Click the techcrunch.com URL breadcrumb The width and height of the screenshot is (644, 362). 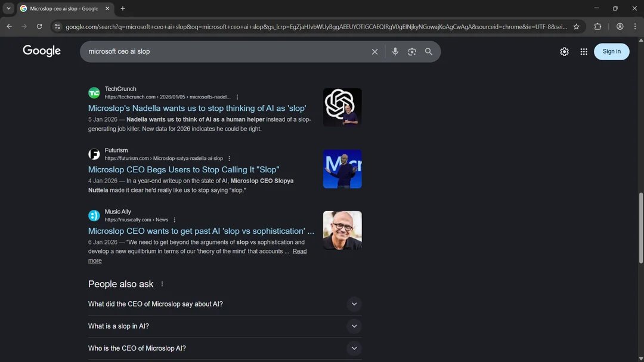(x=168, y=97)
